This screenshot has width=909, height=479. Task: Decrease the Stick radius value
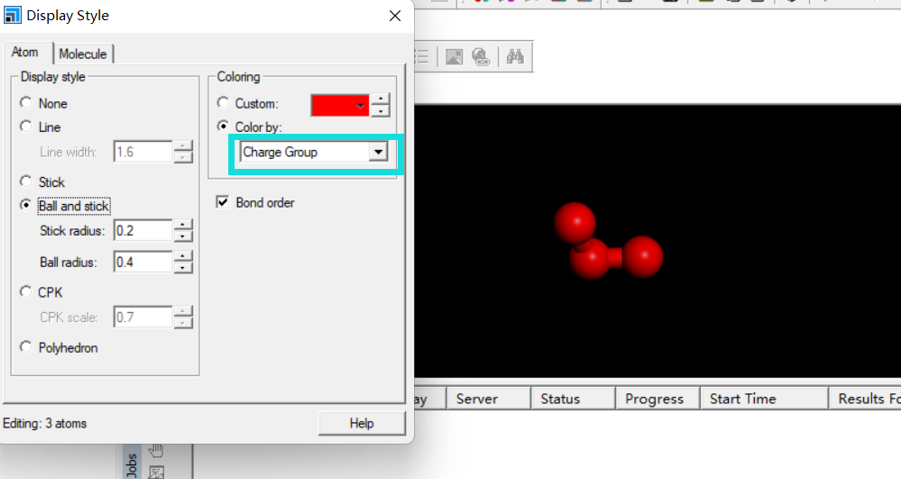183,236
